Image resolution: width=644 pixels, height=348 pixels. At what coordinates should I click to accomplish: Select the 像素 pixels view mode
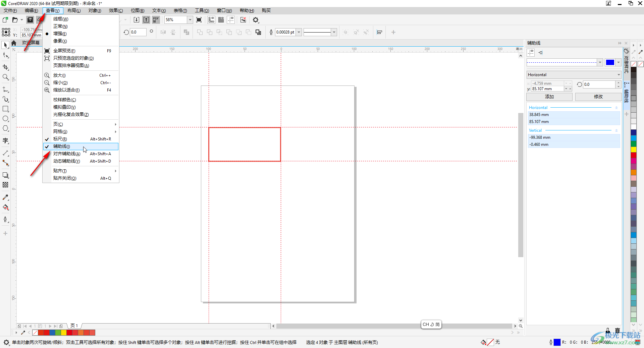(81, 41)
